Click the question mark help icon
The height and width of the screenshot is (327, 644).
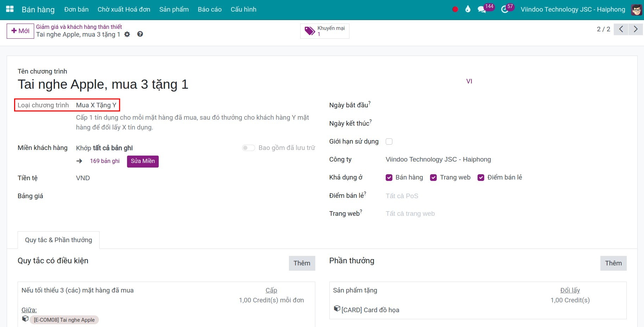pyautogui.click(x=140, y=34)
